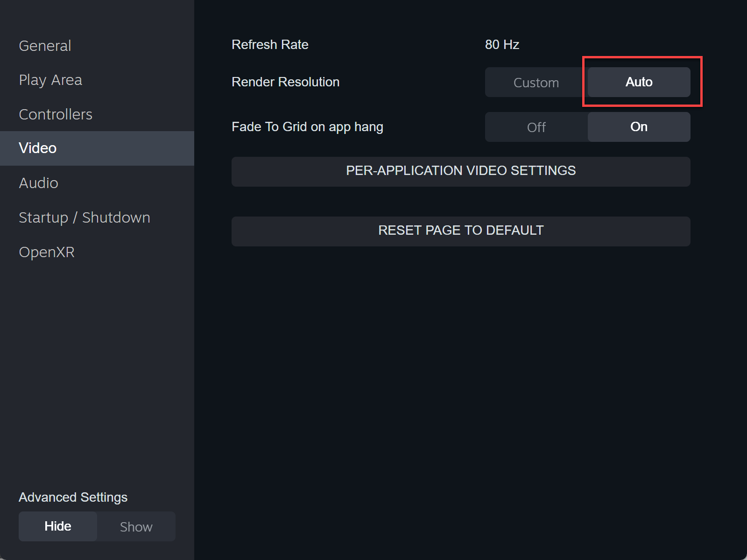Click the Refresh Rate label
Image resolution: width=747 pixels, height=560 pixels.
click(x=270, y=44)
